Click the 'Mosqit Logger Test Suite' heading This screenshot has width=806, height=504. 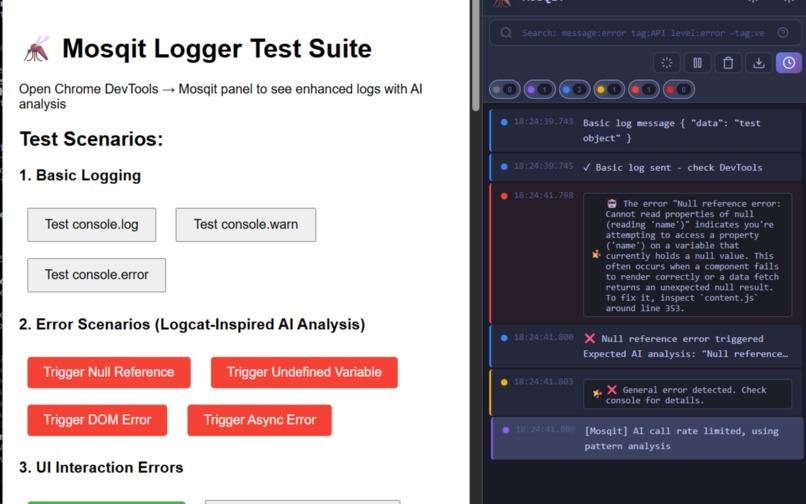[x=217, y=49]
